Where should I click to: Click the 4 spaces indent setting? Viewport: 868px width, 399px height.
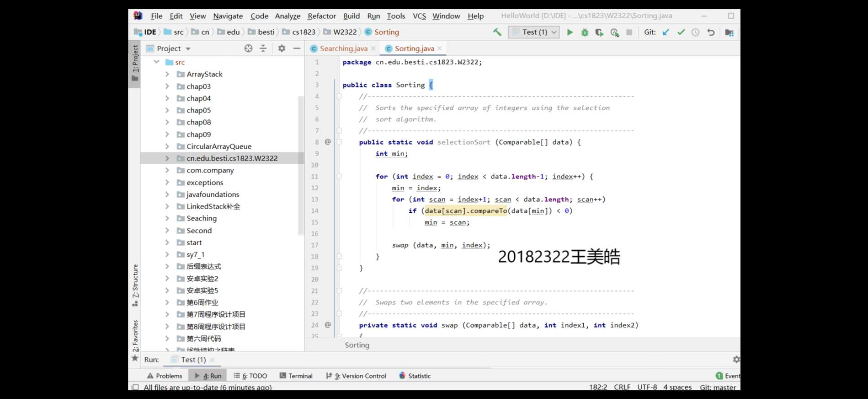[x=677, y=387]
